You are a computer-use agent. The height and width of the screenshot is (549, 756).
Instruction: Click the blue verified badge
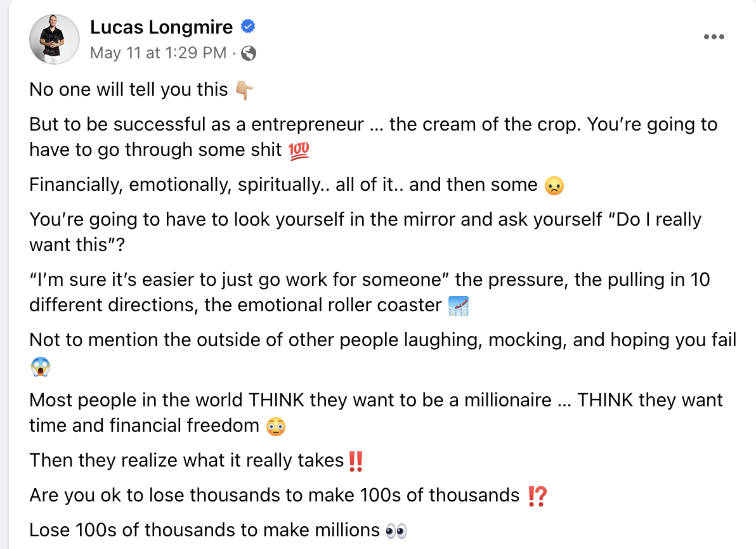[x=248, y=26]
